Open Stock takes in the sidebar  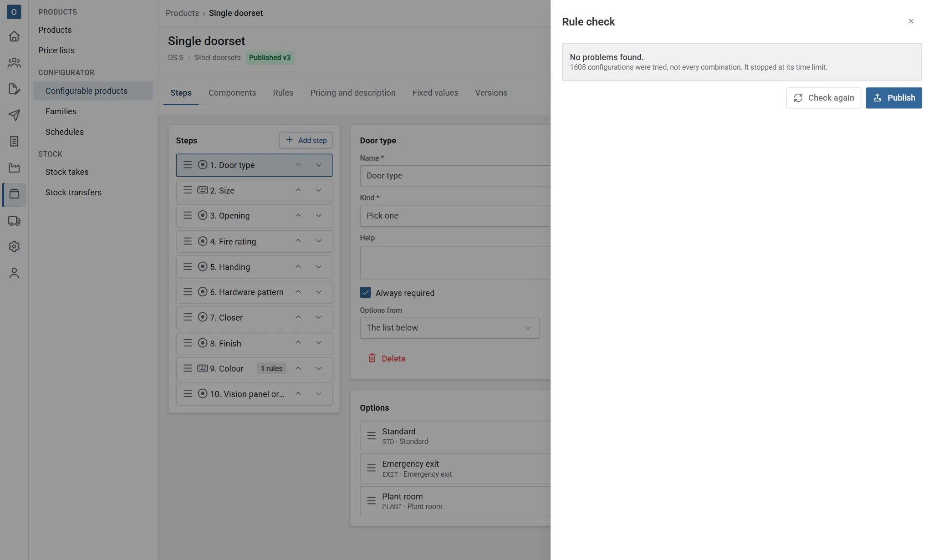(67, 172)
